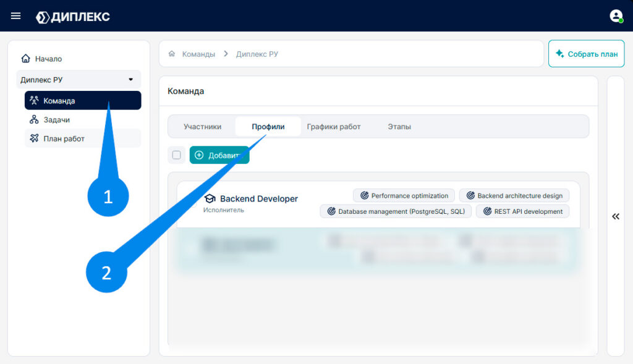Switch to the Графики работ tab
Image resolution: width=633 pixels, height=364 pixels.
coord(333,127)
